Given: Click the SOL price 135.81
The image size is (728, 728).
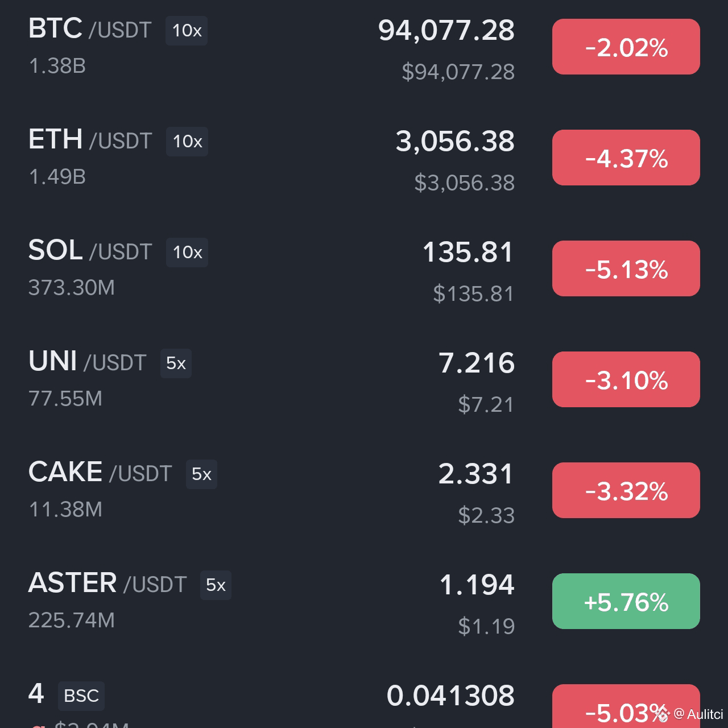Looking at the screenshot, I should coord(468,252).
